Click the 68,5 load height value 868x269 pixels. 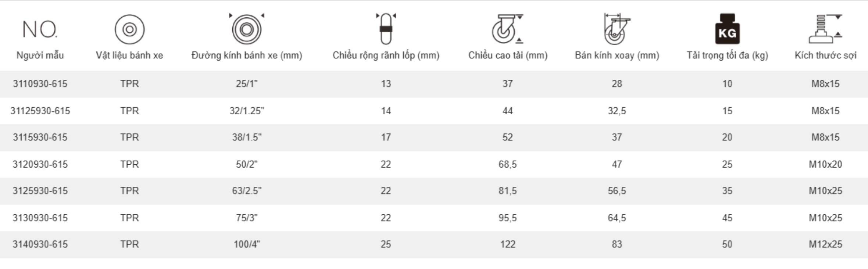(507, 164)
